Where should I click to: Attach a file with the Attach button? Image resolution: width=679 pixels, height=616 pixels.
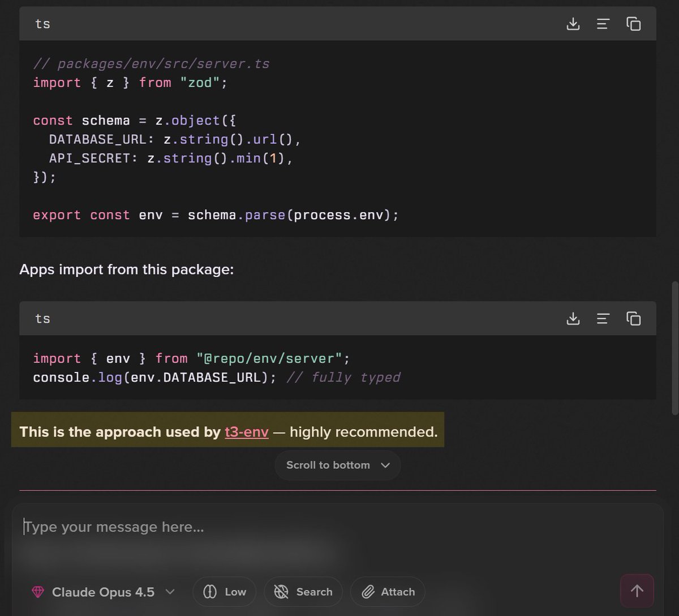(x=388, y=592)
